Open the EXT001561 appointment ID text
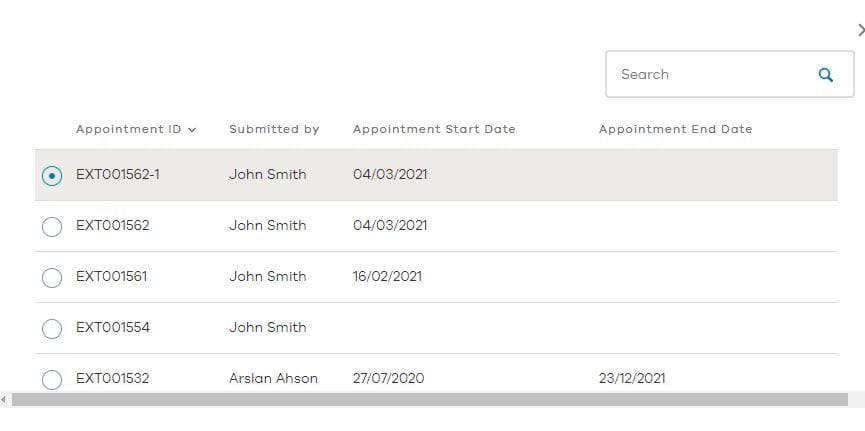This screenshot has height=431, width=865. 111,276
